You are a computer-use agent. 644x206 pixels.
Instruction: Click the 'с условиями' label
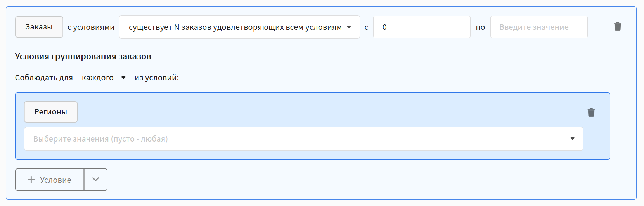tap(91, 28)
